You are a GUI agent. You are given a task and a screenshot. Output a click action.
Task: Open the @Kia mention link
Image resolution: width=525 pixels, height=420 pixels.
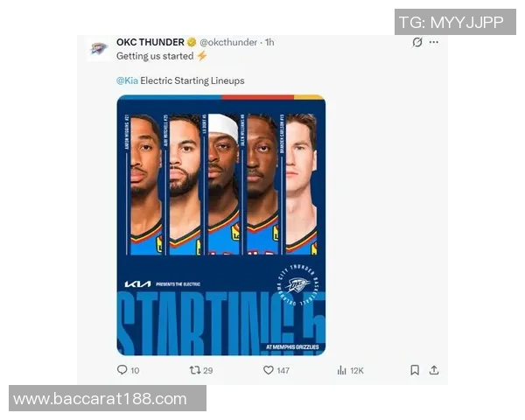pyautogui.click(x=127, y=80)
